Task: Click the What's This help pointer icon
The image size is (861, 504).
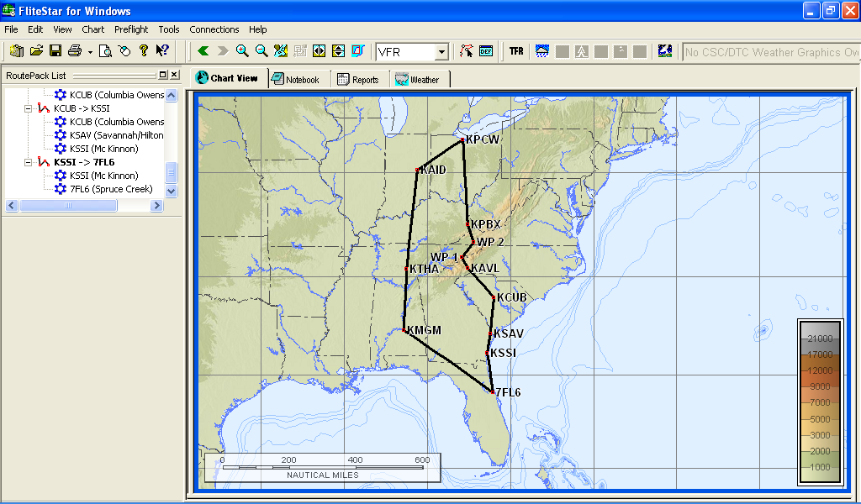Action: [162, 51]
